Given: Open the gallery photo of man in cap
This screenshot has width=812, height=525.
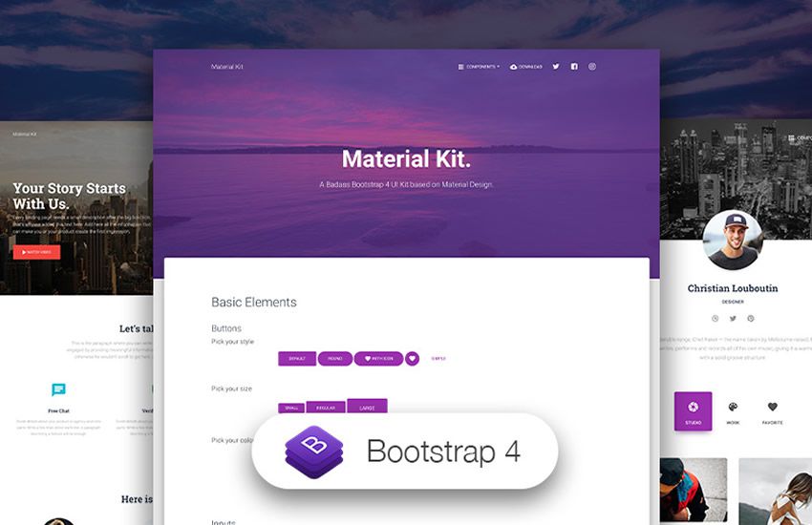Looking at the screenshot, I should [694, 490].
